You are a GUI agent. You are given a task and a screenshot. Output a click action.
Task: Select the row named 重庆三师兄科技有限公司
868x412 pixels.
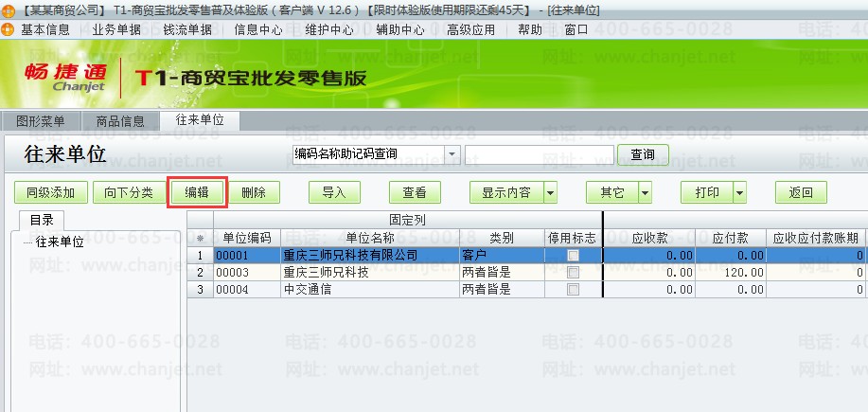click(x=526, y=256)
